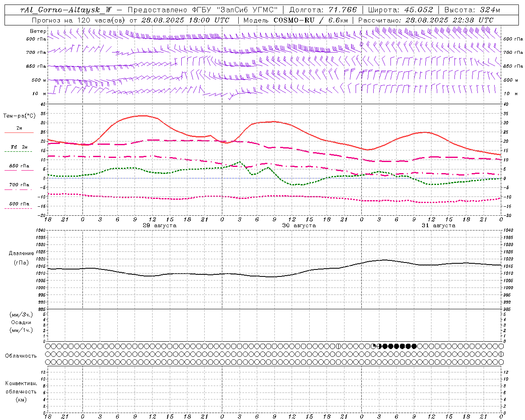
Task: Click the (км) unit under convective cloudiness
Action: 21,399
